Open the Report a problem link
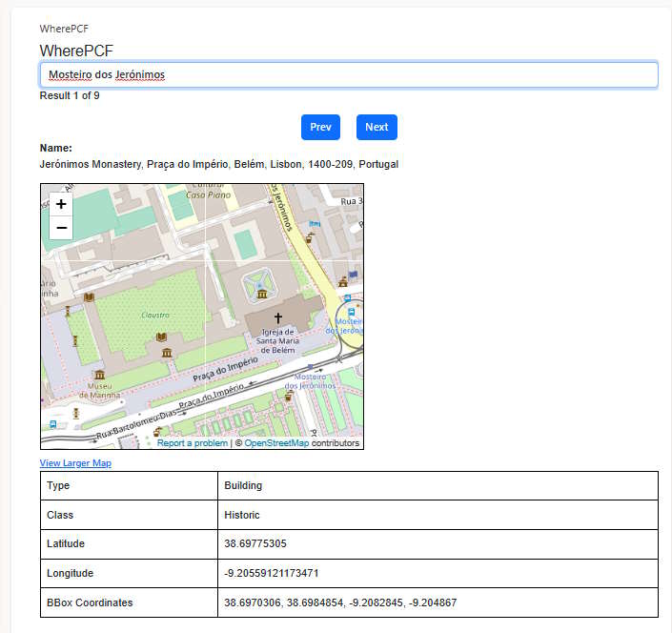Image resolution: width=672 pixels, height=633 pixels. pos(193,443)
